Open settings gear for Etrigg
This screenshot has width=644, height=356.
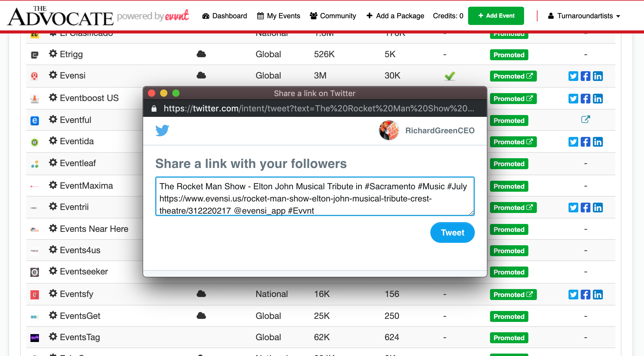click(x=53, y=54)
